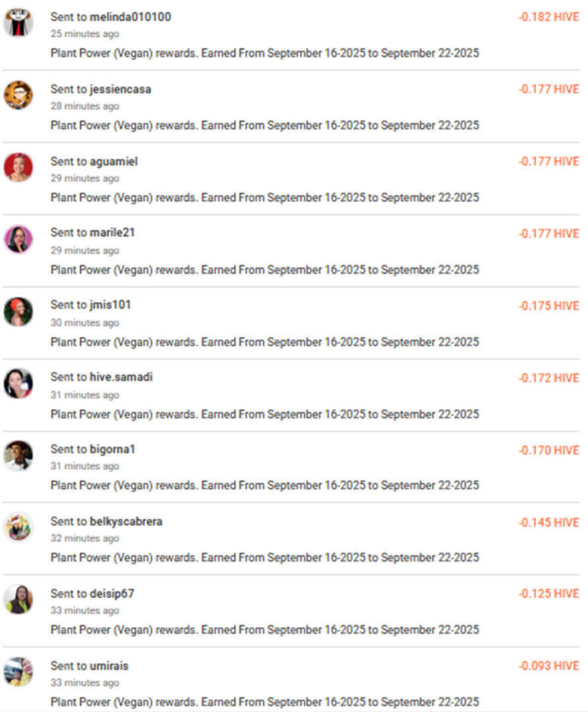Click aguamiel's red profile avatar
The height and width of the screenshot is (712, 588).
[x=18, y=167]
